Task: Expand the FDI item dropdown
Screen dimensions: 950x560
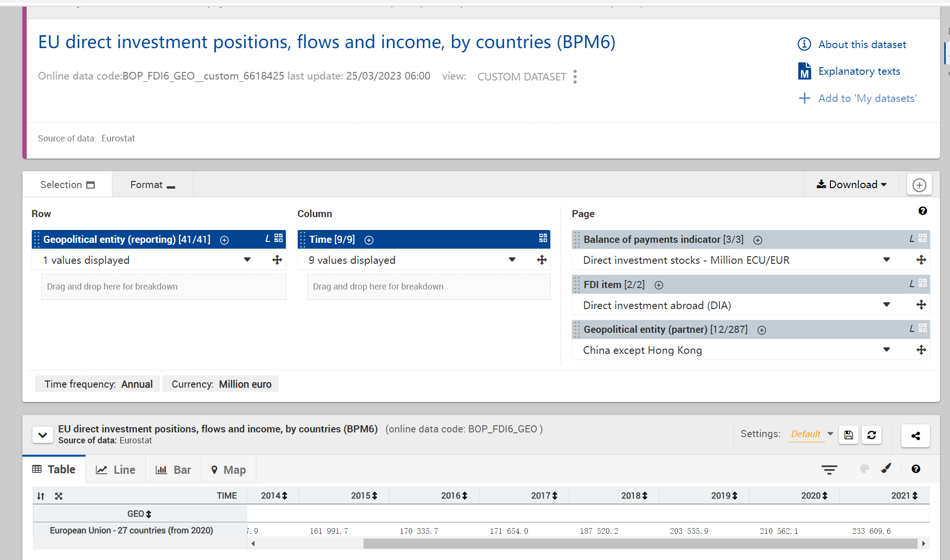Action: 886,305
